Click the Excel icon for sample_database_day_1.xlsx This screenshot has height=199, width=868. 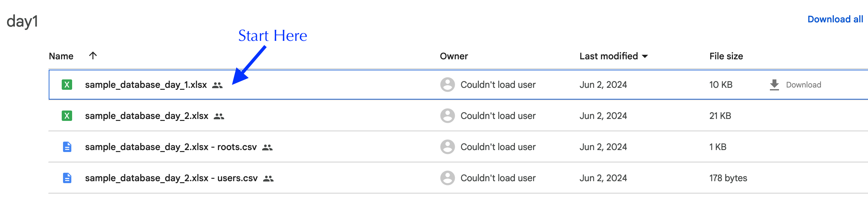tap(67, 85)
